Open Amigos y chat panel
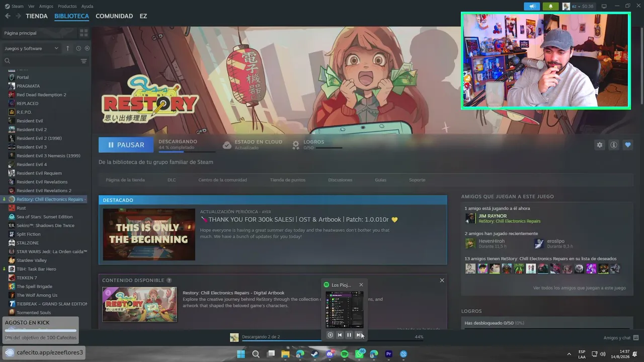This screenshot has height=362, width=644. click(621, 338)
